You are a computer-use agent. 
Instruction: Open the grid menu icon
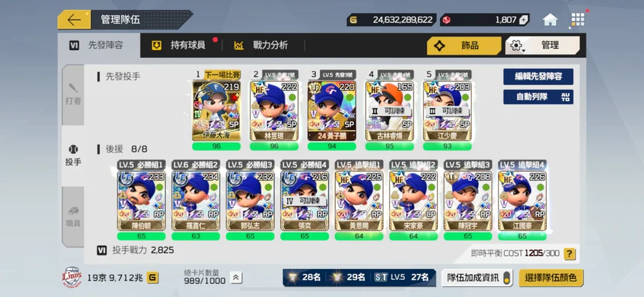tap(577, 20)
